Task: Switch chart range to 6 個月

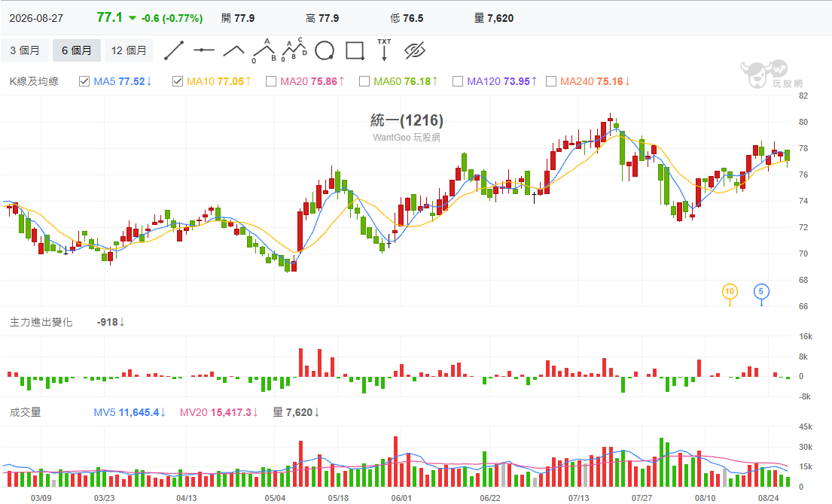Action: click(x=76, y=50)
